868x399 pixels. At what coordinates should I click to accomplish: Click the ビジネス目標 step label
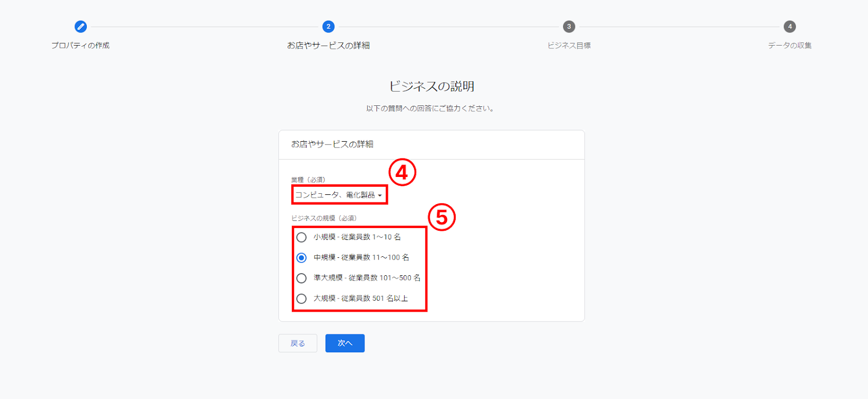(569, 45)
